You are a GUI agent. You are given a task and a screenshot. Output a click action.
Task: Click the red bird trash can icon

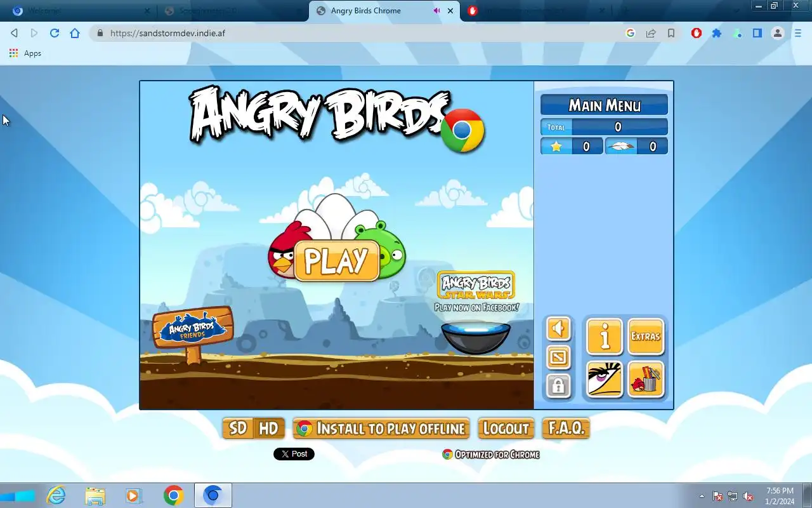tap(646, 379)
